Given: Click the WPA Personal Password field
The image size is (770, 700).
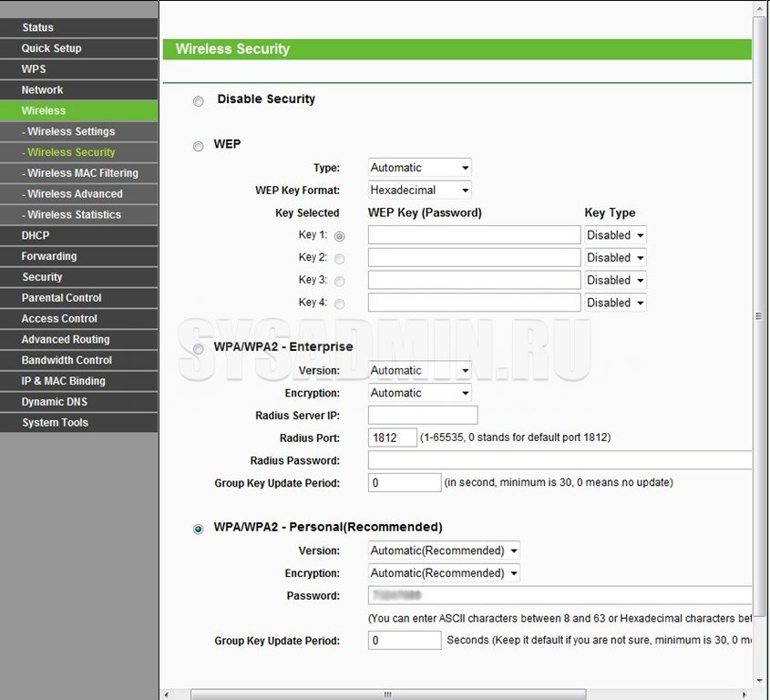Looking at the screenshot, I should [560, 596].
